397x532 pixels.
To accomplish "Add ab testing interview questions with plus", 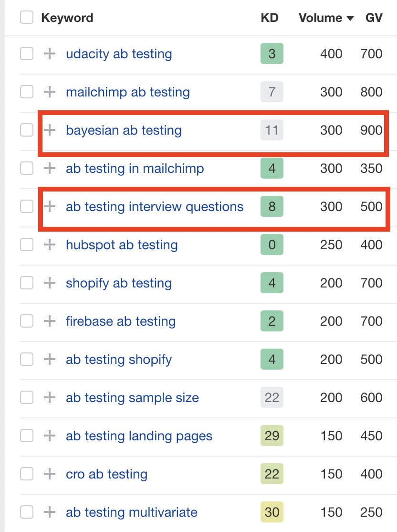I will tap(50, 206).
